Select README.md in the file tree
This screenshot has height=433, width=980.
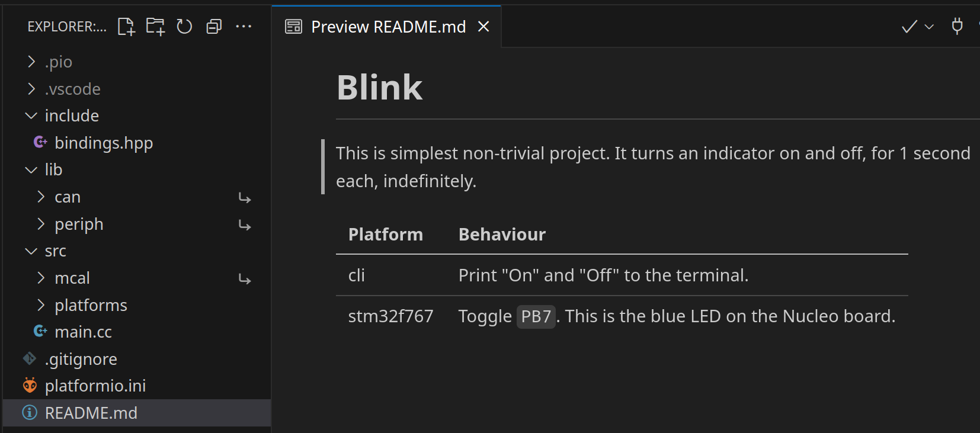91,413
